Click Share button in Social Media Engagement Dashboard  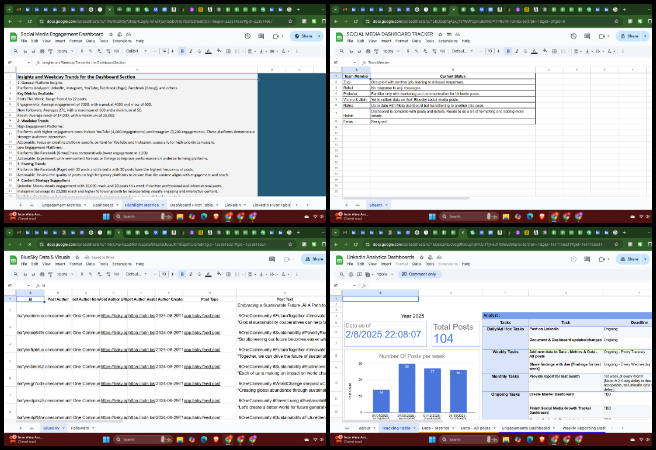pyautogui.click(x=303, y=36)
